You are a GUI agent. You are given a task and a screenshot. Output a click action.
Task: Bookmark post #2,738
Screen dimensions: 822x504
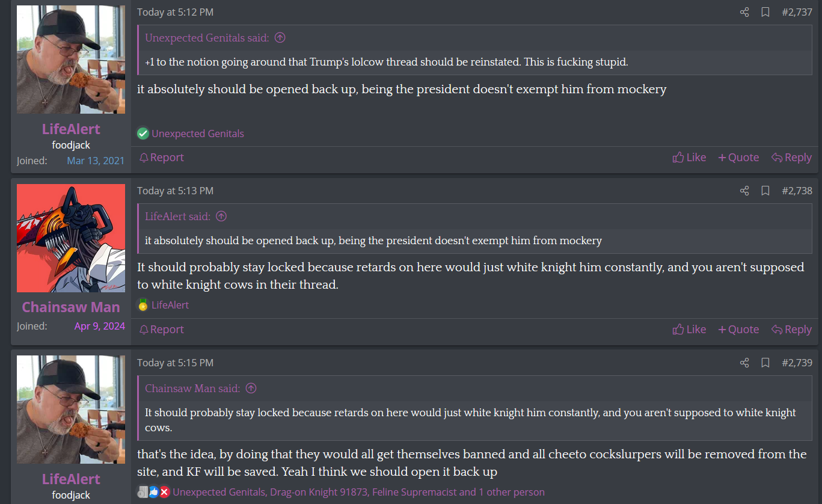point(765,191)
